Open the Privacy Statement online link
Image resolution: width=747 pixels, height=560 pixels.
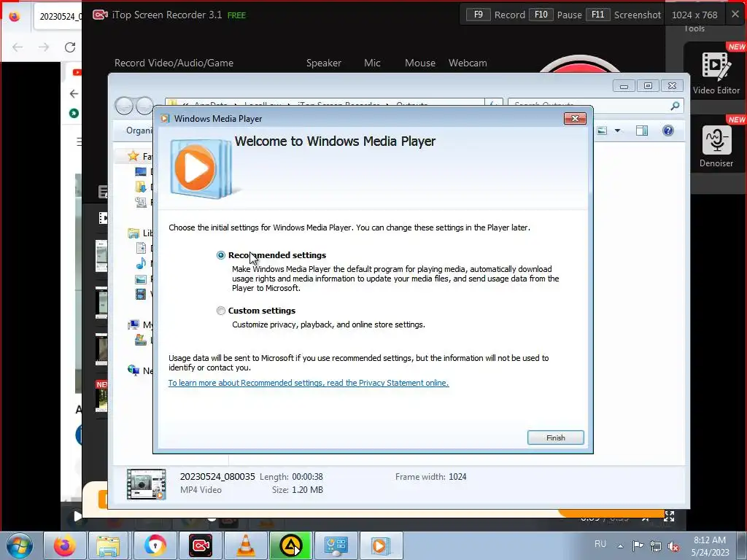pyautogui.click(x=309, y=383)
